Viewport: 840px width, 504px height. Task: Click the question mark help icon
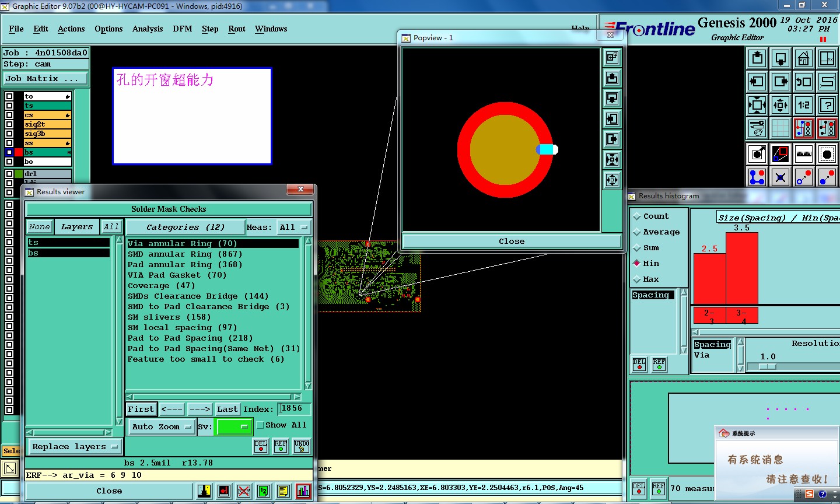[827, 105]
